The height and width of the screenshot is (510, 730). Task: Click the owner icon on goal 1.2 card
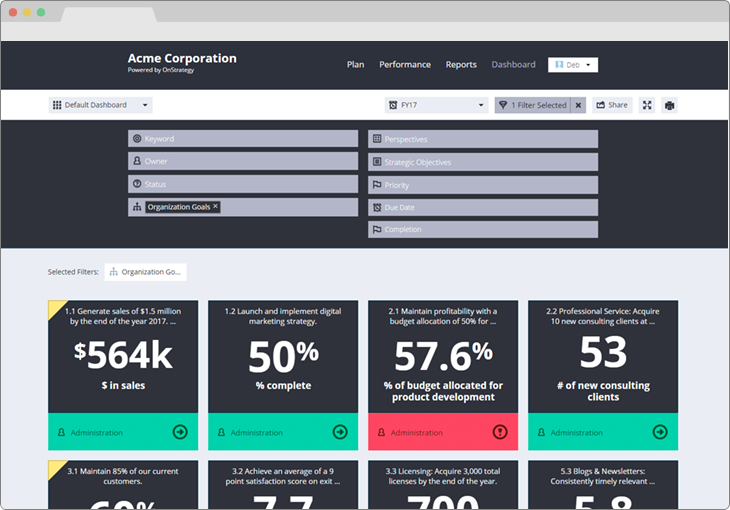tap(222, 432)
